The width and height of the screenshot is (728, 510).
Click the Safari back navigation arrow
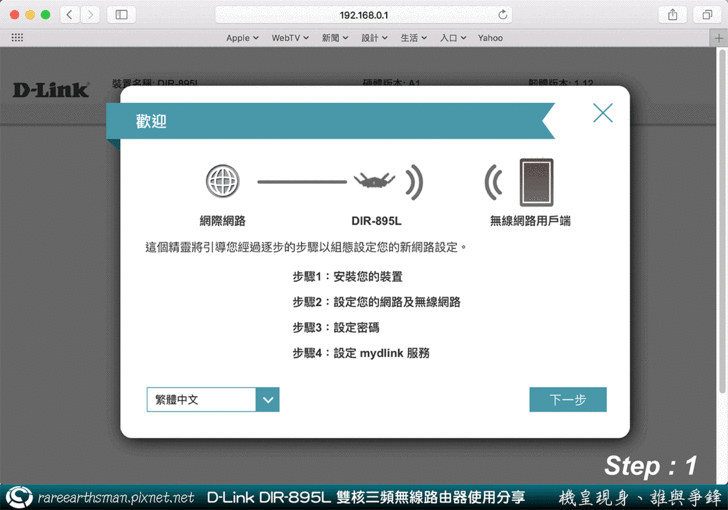[70, 15]
